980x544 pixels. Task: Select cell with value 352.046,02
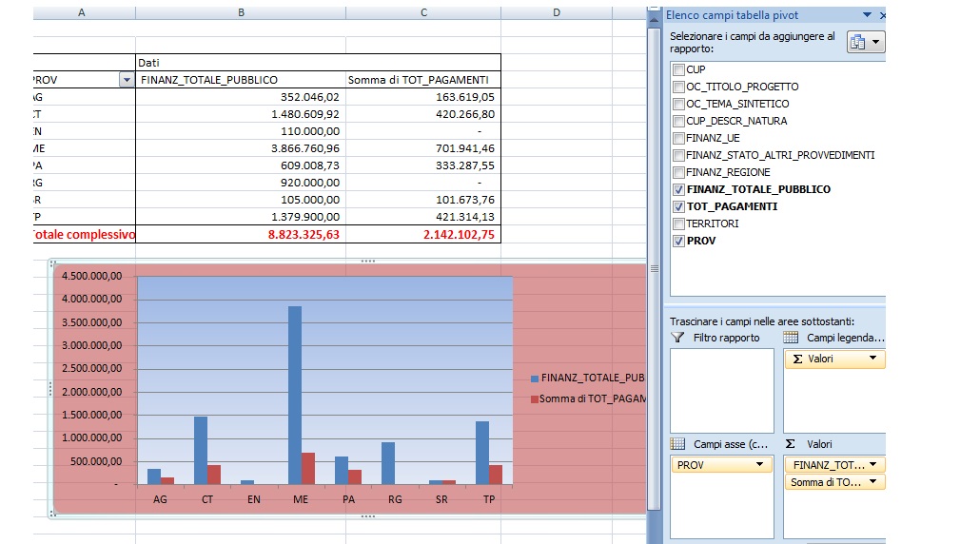click(241, 97)
